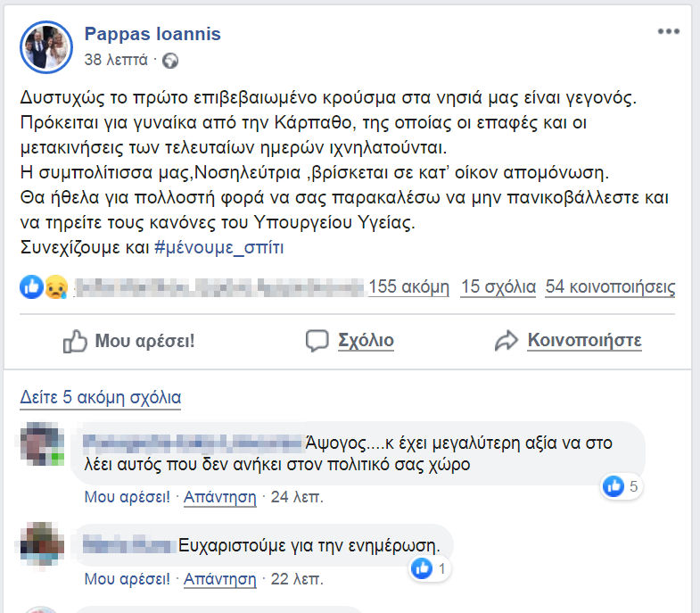Click the first commenter's avatar
This screenshot has height=613, width=700.
pos(44,444)
